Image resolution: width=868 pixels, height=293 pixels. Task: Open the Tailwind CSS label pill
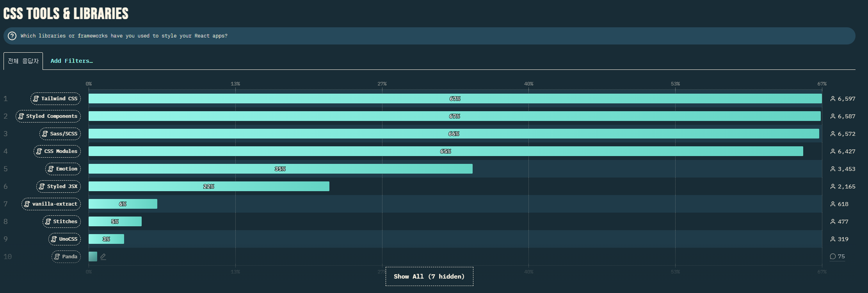56,99
